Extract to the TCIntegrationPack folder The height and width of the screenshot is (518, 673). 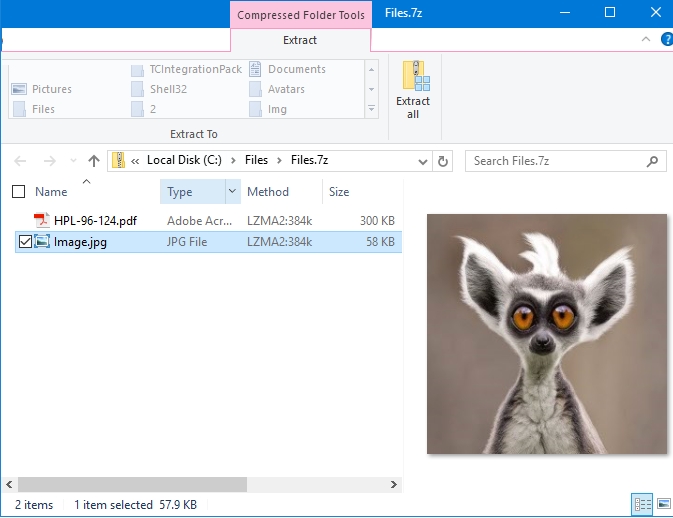pos(187,69)
